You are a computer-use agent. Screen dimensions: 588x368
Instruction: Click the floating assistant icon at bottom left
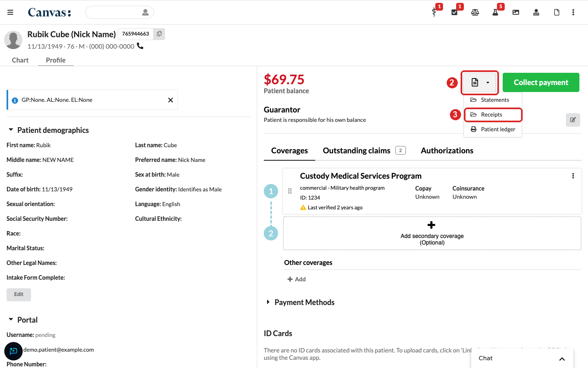[13, 351]
